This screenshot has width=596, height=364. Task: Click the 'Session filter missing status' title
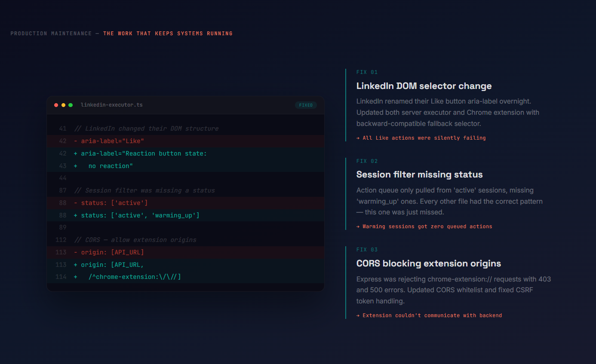(x=419, y=174)
